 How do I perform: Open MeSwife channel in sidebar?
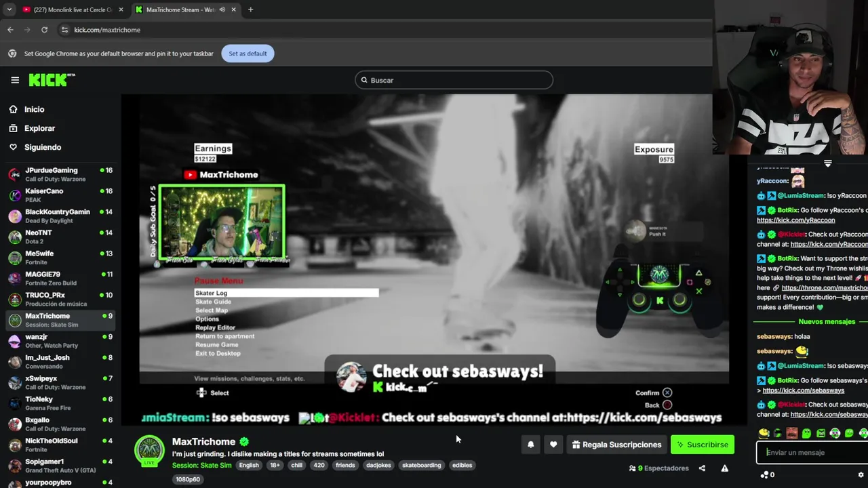tap(60, 258)
